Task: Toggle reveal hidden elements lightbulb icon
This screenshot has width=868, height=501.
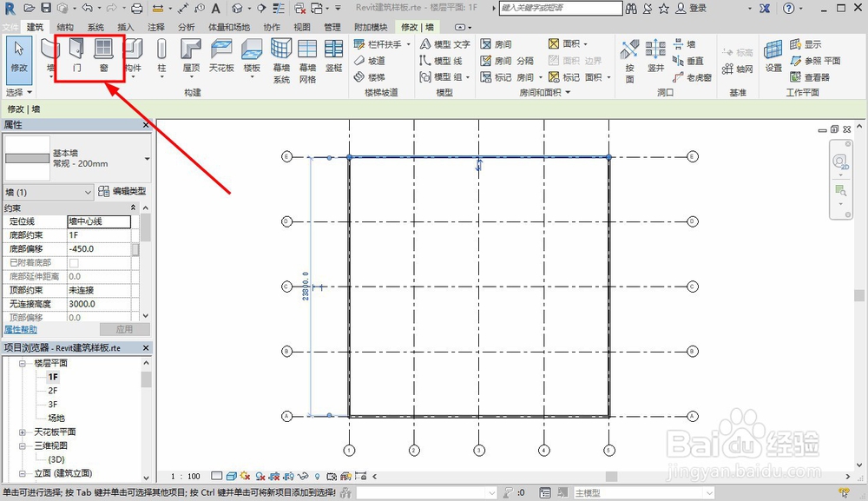Action: pyautogui.click(x=317, y=476)
